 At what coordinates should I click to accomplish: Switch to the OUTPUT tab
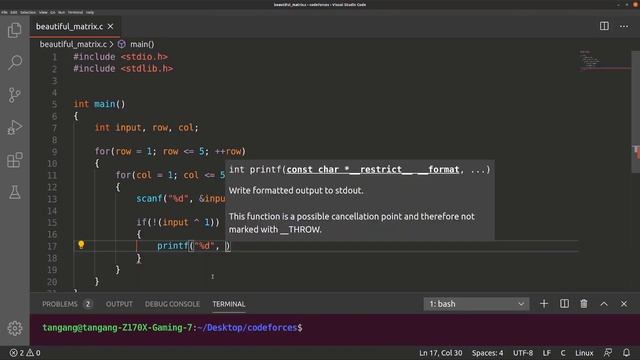tap(119, 304)
